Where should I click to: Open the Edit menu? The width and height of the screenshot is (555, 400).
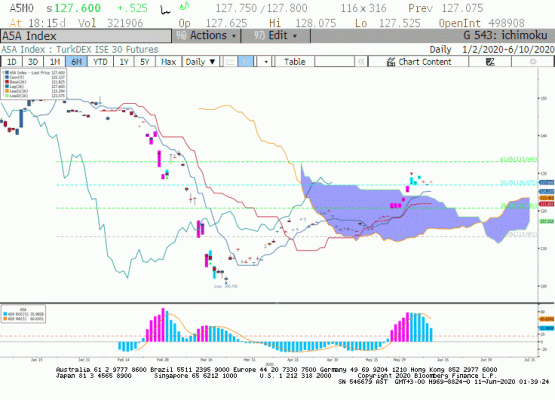pos(275,36)
